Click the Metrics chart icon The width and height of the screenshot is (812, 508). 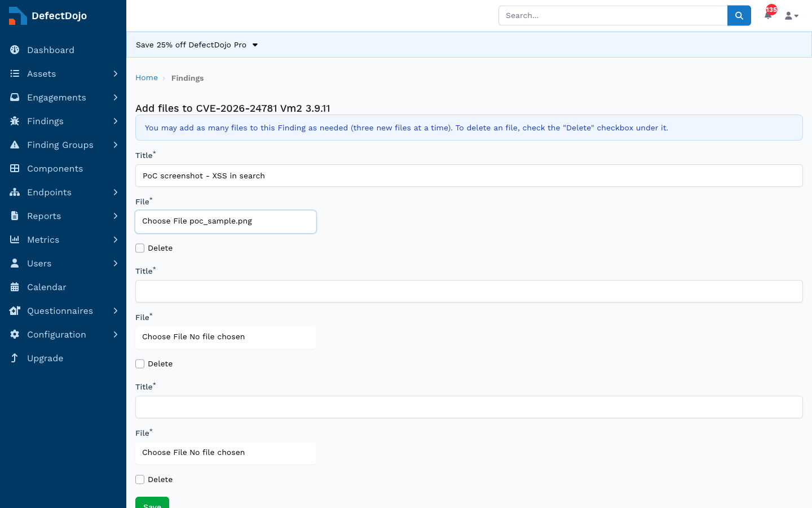pos(15,239)
